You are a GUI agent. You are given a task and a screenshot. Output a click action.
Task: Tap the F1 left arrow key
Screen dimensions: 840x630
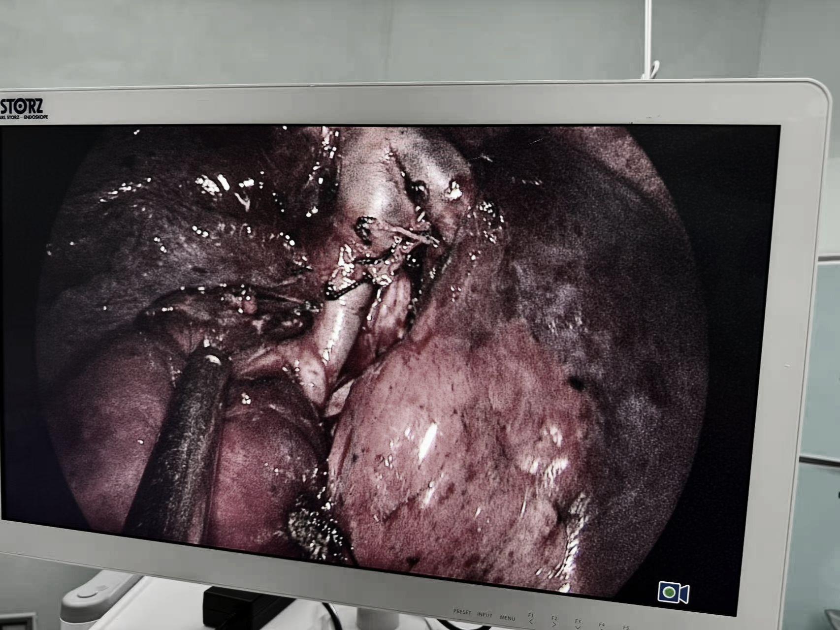click(531, 619)
